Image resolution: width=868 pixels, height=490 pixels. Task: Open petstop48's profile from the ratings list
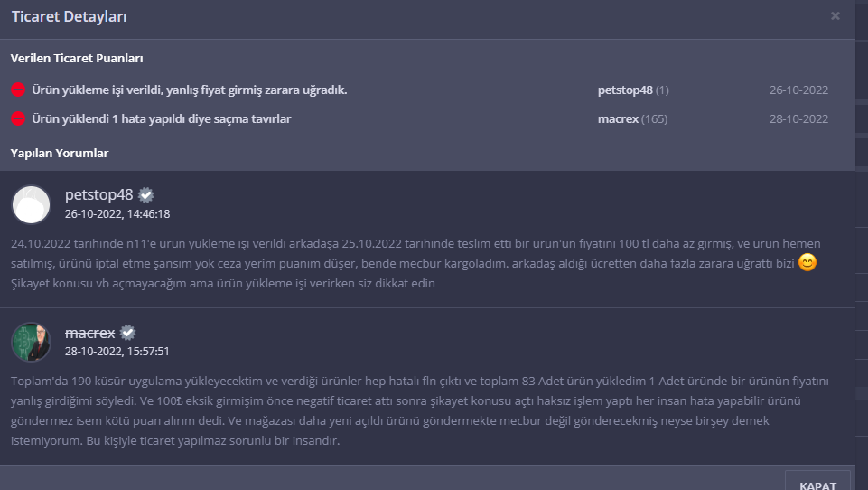(x=625, y=90)
